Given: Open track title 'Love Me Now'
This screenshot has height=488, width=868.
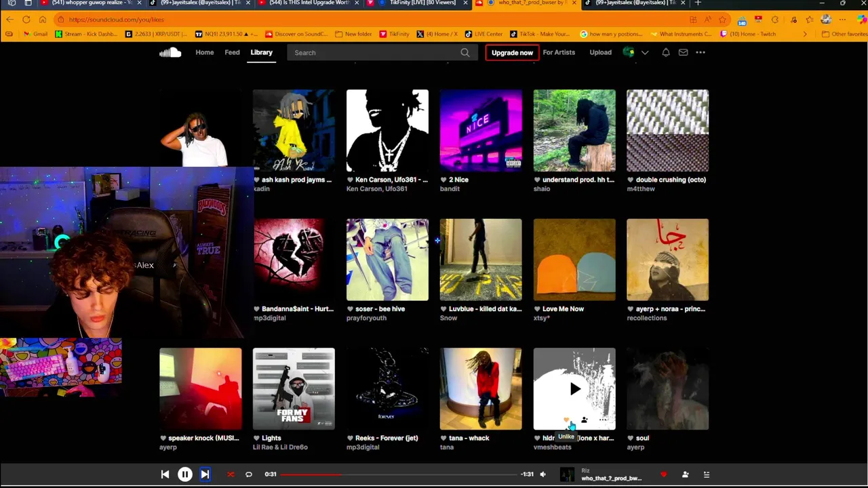Looking at the screenshot, I should (563, 309).
